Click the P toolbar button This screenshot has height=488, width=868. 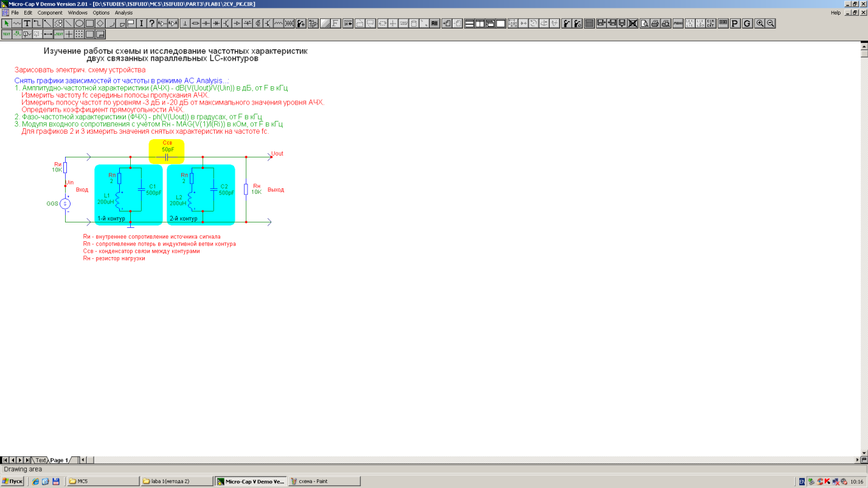[735, 24]
